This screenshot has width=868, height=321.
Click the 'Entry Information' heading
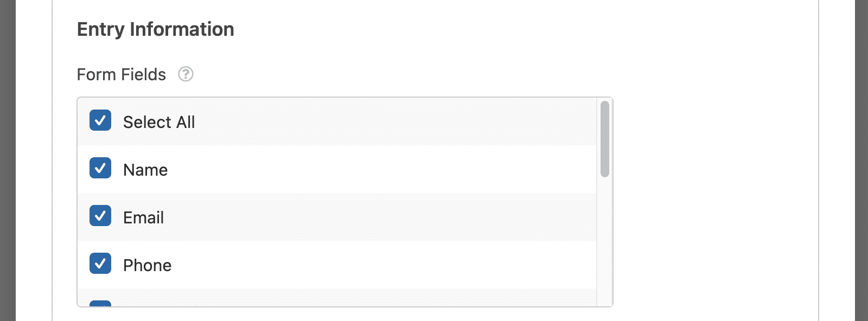[x=156, y=29]
